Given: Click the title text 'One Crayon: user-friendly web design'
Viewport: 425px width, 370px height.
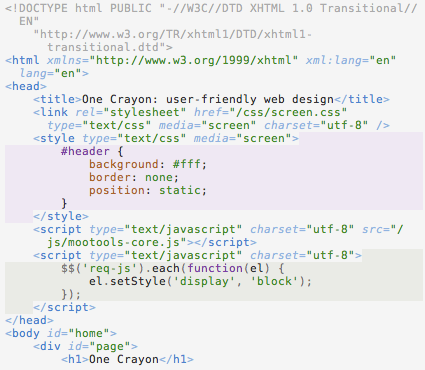Looking at the screenshot, I should pyautogui.click(x=208, y=99).
